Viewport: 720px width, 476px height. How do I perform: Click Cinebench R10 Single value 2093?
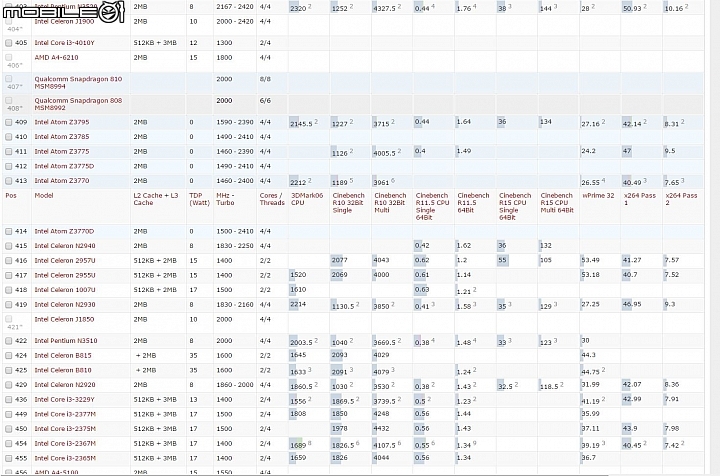click(339, 355)
